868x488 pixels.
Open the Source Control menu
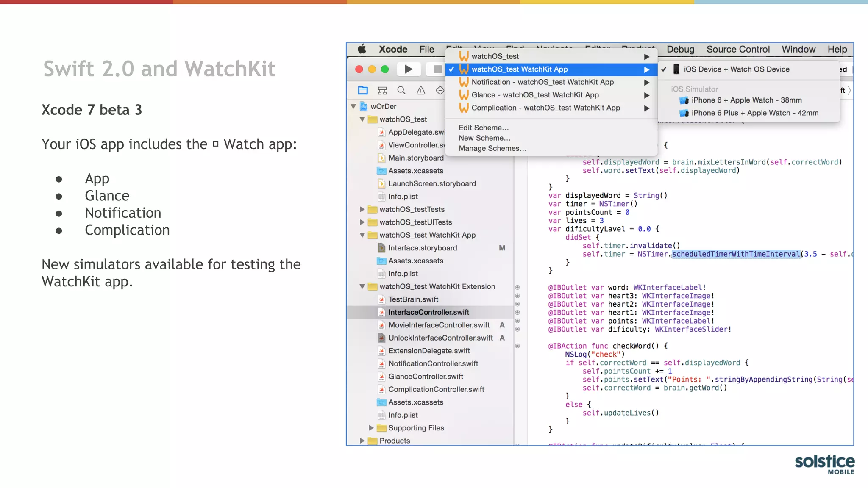click(x=738, y=49)
